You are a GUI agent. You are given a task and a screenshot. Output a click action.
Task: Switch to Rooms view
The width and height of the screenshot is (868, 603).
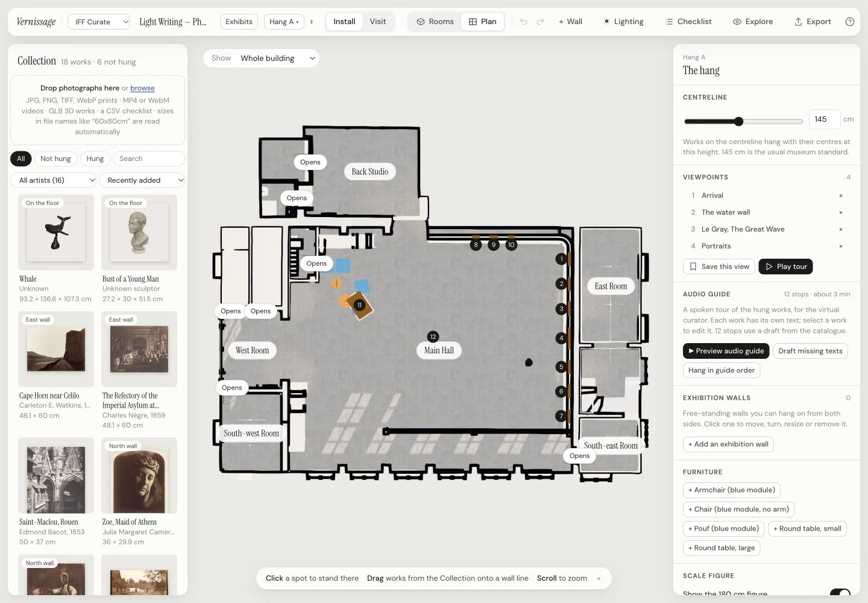pos(435,22)
